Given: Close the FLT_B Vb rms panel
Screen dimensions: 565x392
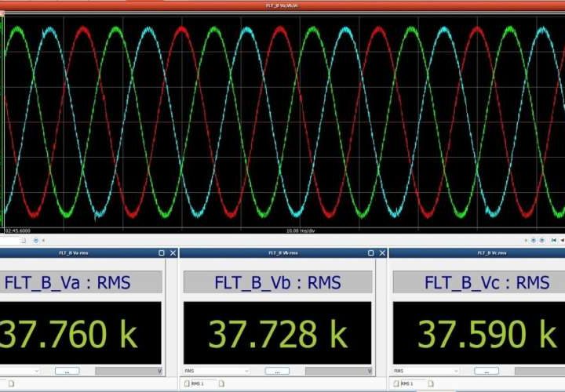Looking at the screenshot, I should tap(382, 253).
